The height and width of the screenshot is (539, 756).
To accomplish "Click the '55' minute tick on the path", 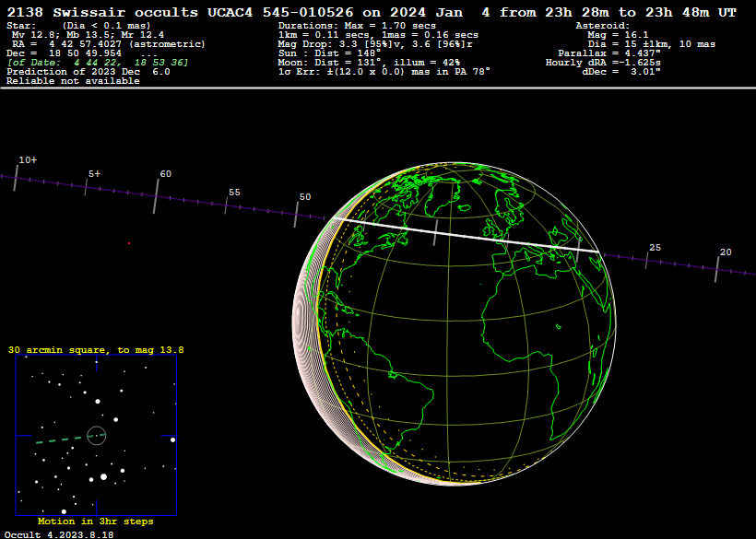I will tap(226, 205).
